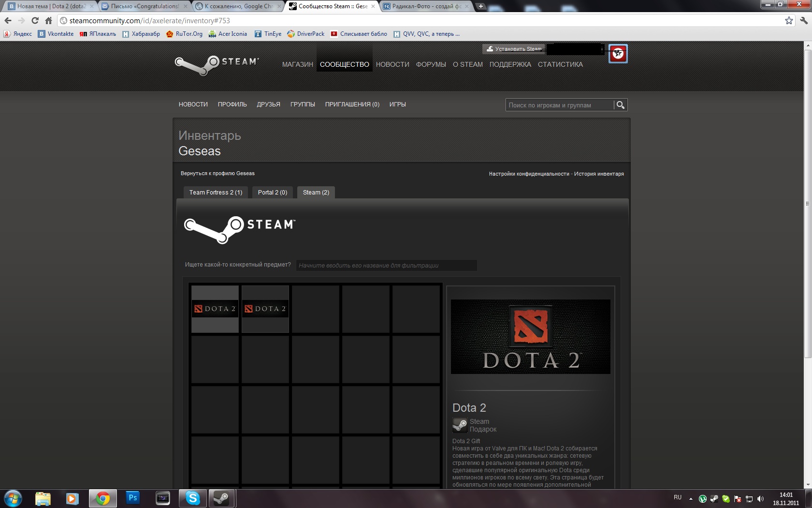812x508 pixels.
Task: Open the Chrome wrench settings menu
Action: tap(804, 20)
